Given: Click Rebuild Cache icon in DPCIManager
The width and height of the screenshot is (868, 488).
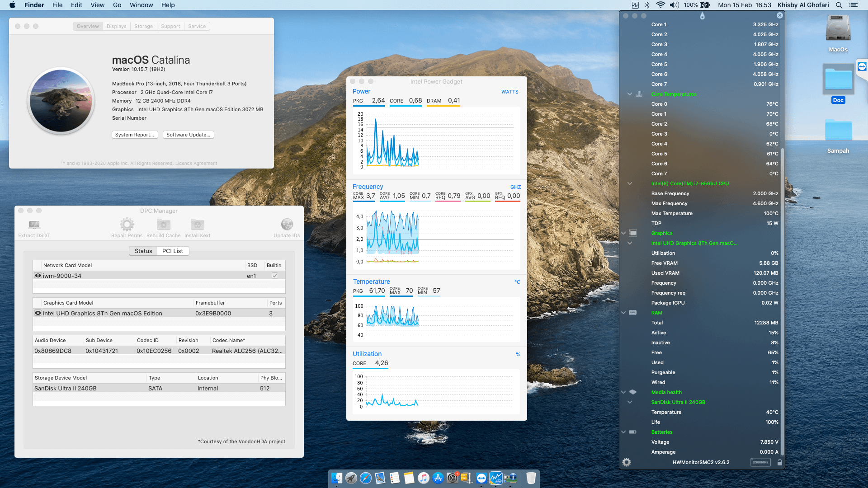Looking at the screenshot, I should click(164, 224).
